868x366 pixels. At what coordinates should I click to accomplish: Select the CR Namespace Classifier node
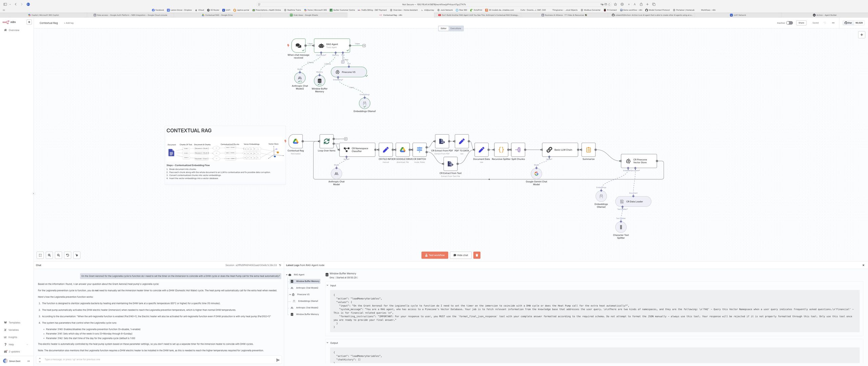tap(357, 150)
